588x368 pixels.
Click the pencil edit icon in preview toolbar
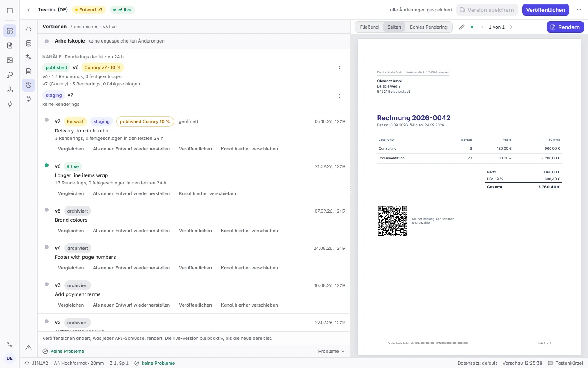click(x=462, y=27)
